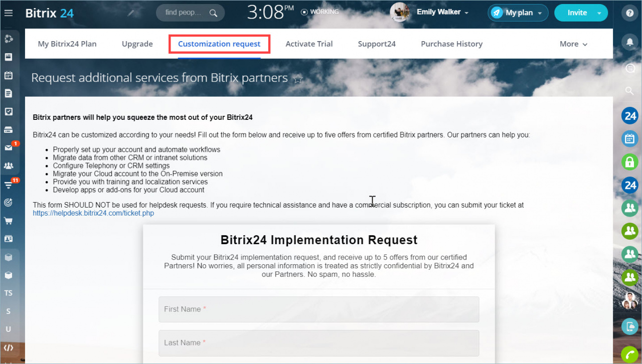Expand the Invite button arrow

click(x=599, y=13)
